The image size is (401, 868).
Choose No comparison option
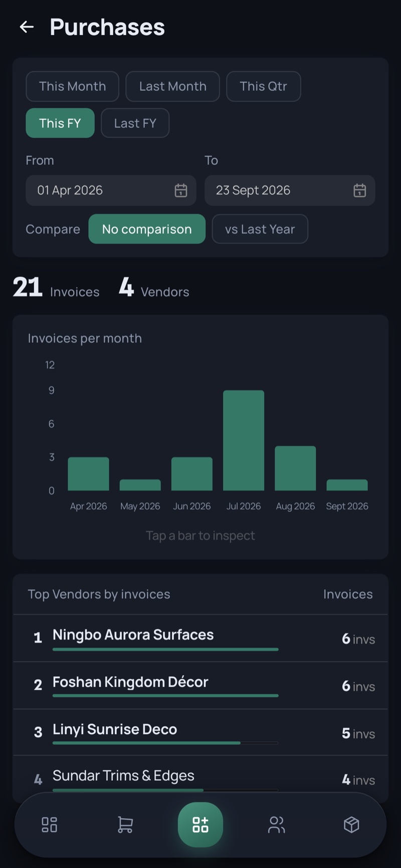click(147, 229)
